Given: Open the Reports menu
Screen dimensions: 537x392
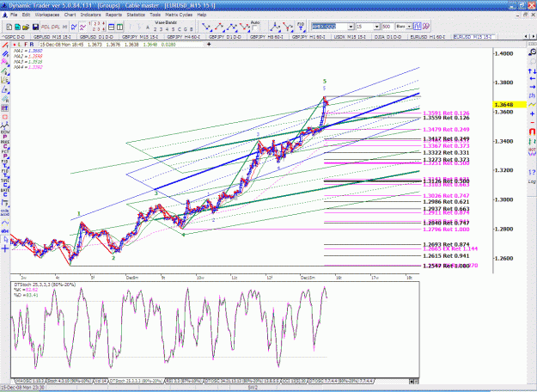Looking at the screenshot, I should click(x=113, y=15).
